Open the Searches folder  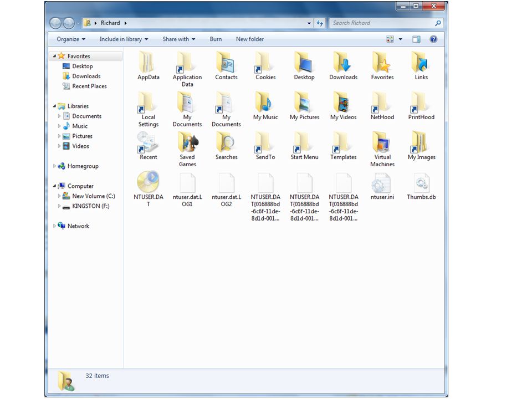click(226, 142)
